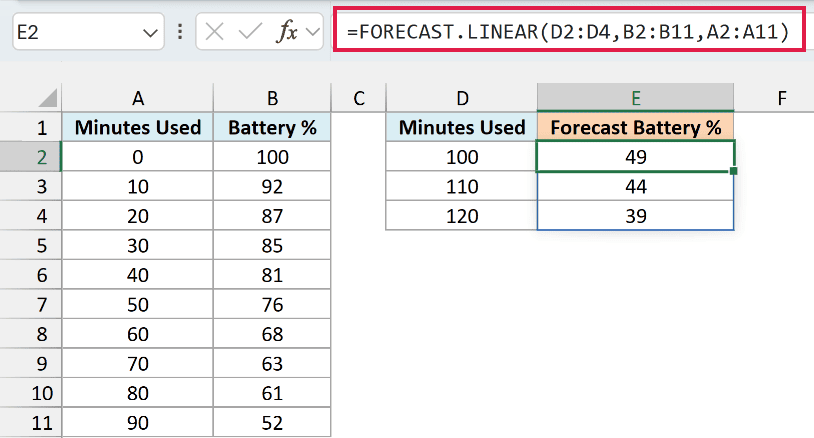Click the fill handle on cell E2

tap(734, 171)
